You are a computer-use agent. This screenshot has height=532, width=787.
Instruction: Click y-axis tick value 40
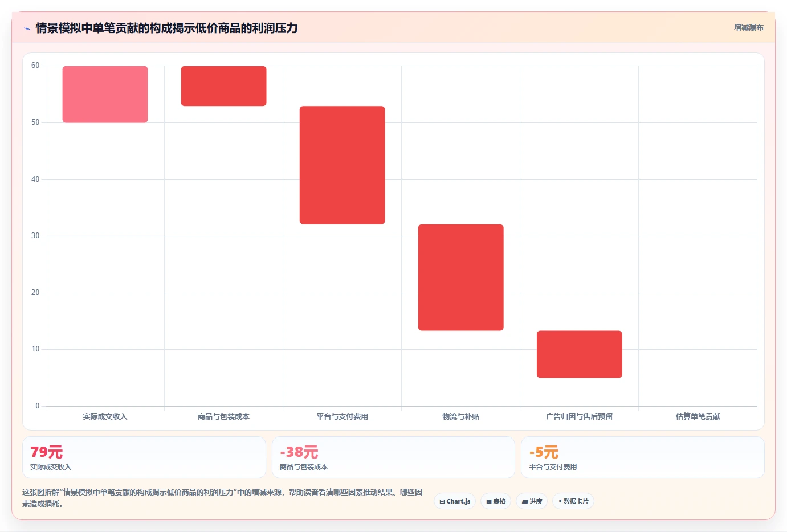35,179
